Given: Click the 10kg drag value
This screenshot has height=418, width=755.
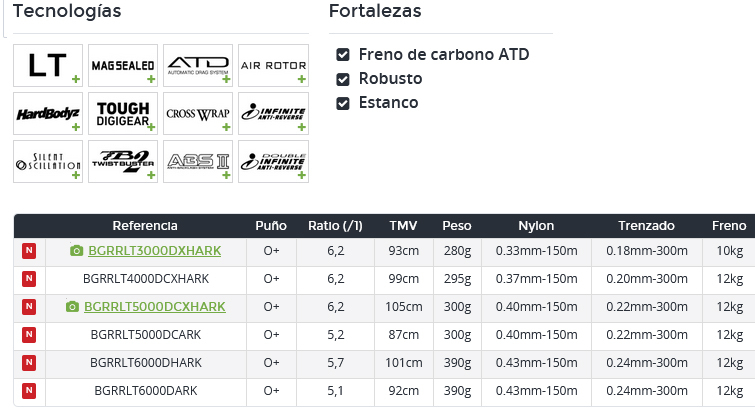Looking at the screenshot, I should 729,251.
